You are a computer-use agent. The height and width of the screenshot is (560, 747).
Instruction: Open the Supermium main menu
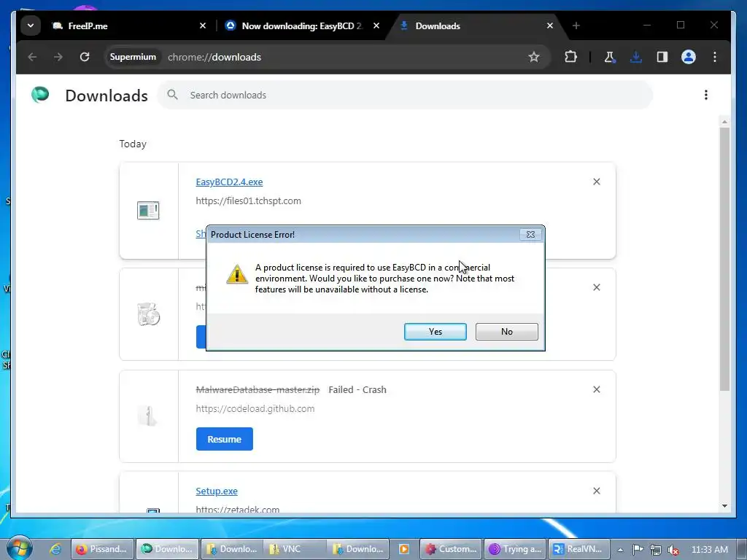pyautogui.click(x=715, y=57)
